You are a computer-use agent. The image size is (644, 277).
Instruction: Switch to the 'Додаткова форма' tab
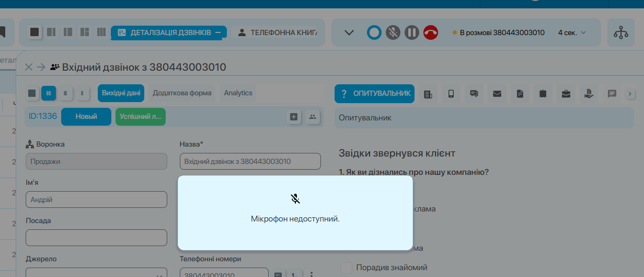pos(182,93)
